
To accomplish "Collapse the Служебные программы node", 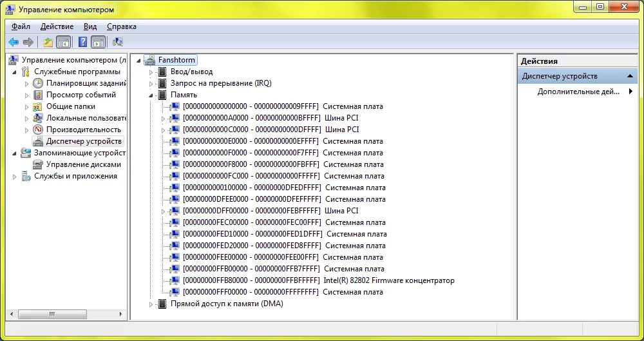I will (14, 72).
